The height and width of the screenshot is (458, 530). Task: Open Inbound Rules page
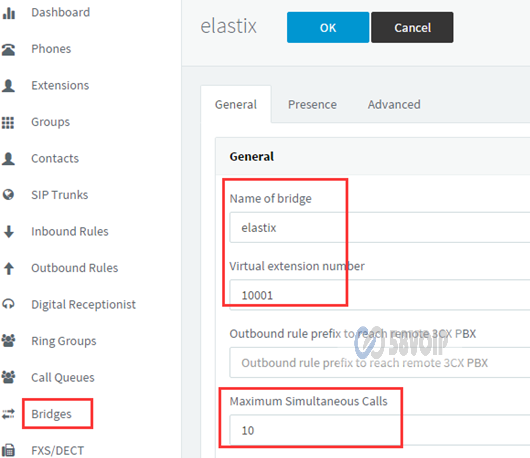[x=70, y=232]
